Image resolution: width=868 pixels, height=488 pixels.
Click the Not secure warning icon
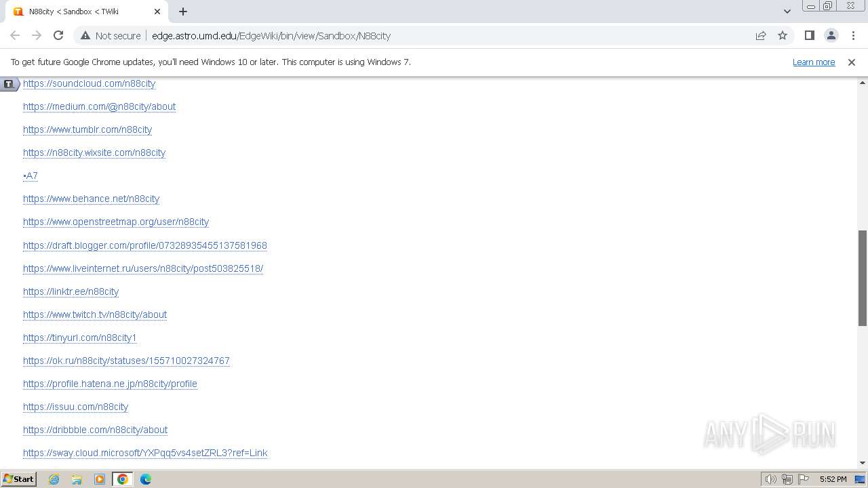[x=85, y=35]
